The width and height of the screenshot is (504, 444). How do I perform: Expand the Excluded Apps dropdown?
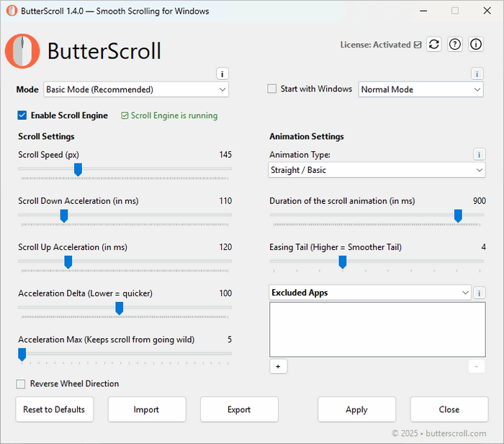(370, 293)
